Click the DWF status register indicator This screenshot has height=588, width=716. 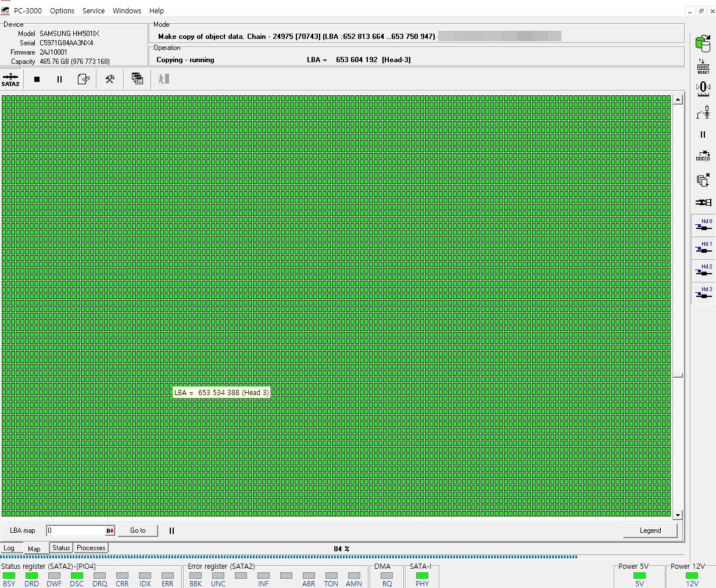tap(54, 576)
